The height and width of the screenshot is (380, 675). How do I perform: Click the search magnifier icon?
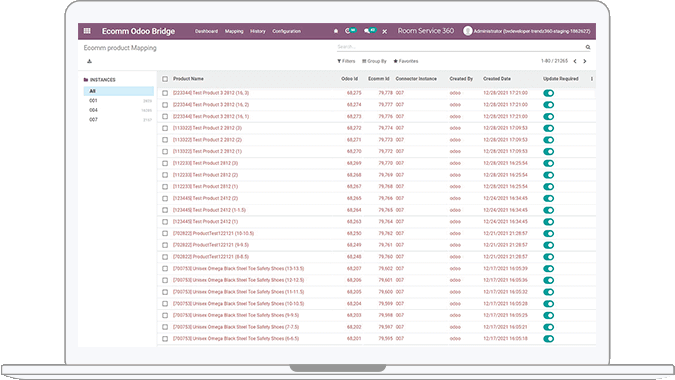tap(588, 47)
